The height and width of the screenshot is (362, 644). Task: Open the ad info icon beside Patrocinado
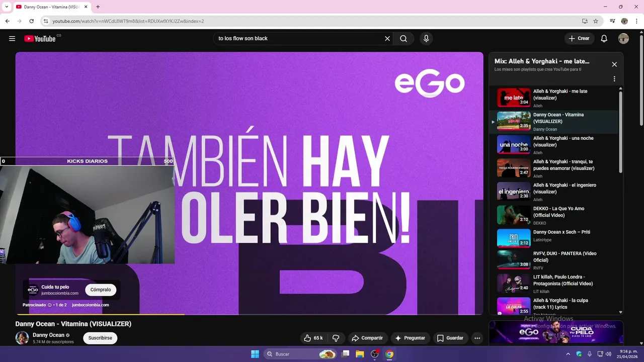click(x=49, y=305)
